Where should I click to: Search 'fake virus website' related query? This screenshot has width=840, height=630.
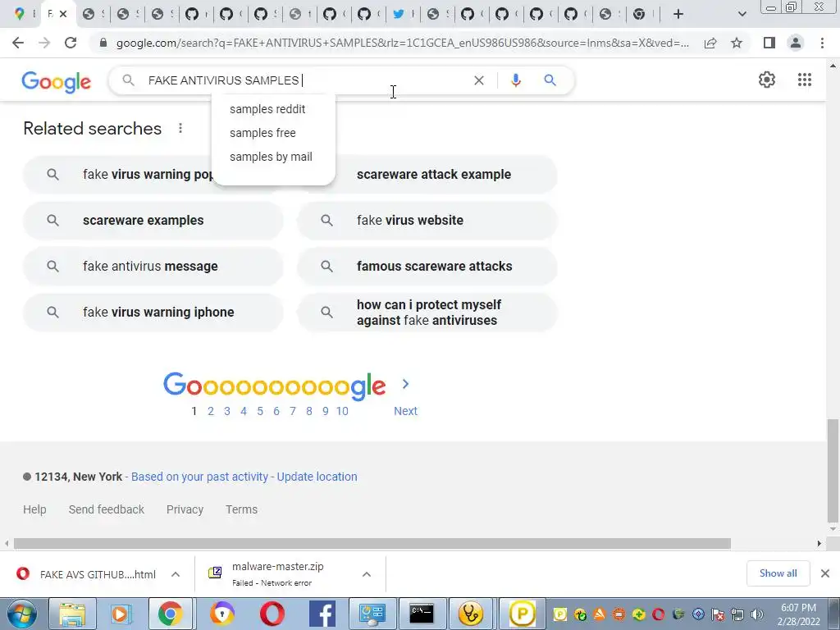tap(427, 220)
